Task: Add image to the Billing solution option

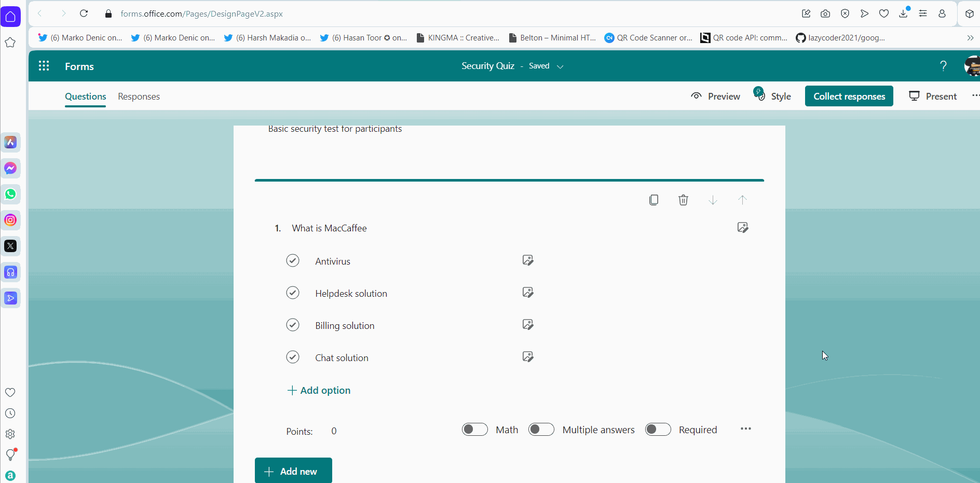Action: point(528,324)
